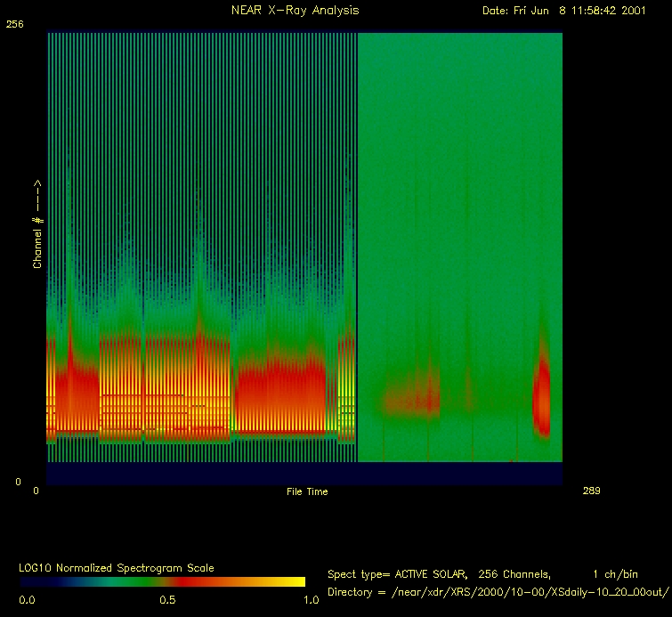Screen dimensions: 672x617
Task: Click the 289 x-axis end label
Action: (x=591, y=491)
